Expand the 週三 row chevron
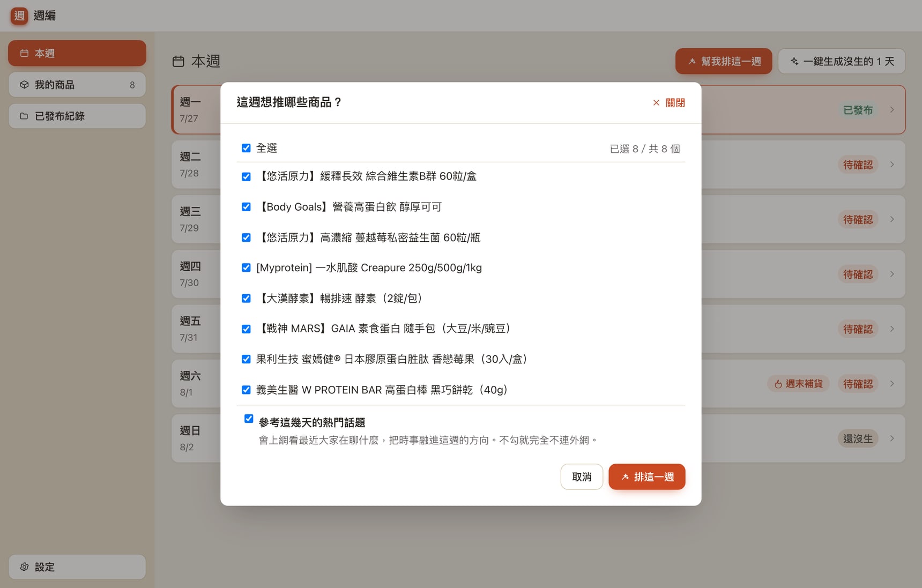922x588 pixels. click(x=892, y=219)
